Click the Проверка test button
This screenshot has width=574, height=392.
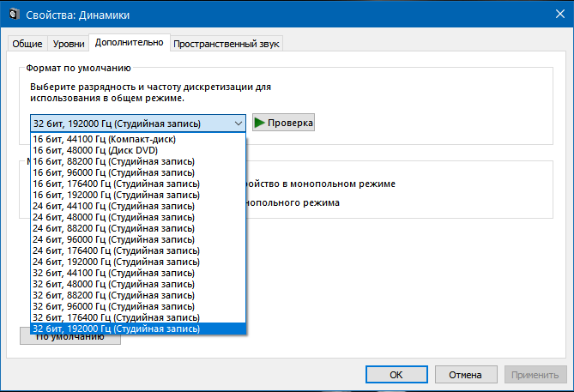tap(283, 123)
